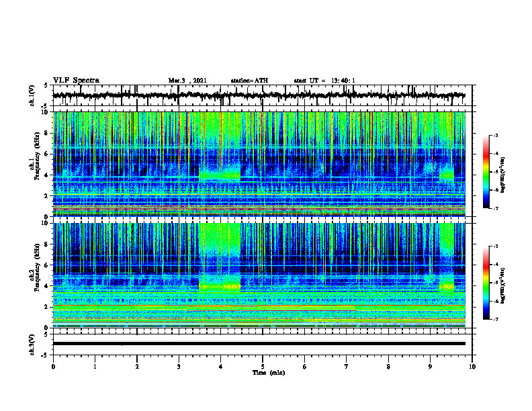Click the "-3" label on the ch.2 colorbar
This screenshot has width=532, height=411.
click(x=496, y=246)
